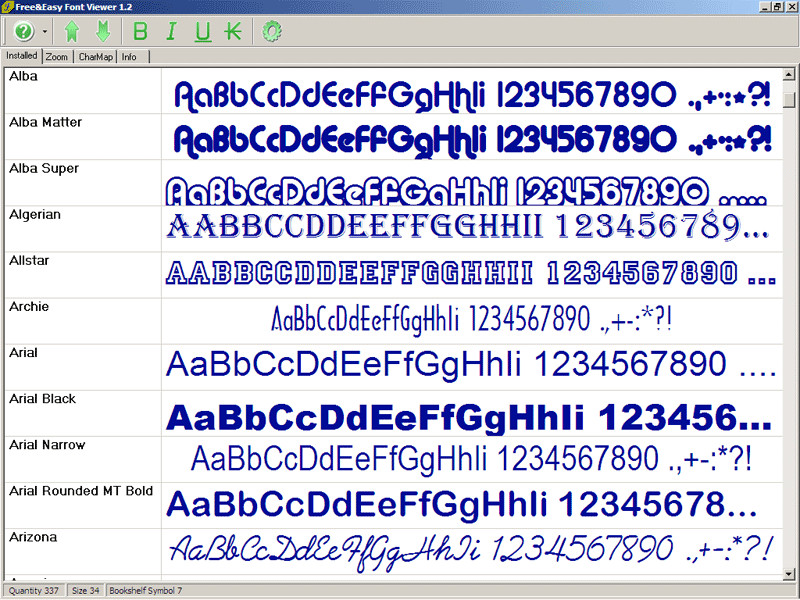Click Size 34 in the status bar
Viewport: 800px width, 600px height.
coord(85,591)
